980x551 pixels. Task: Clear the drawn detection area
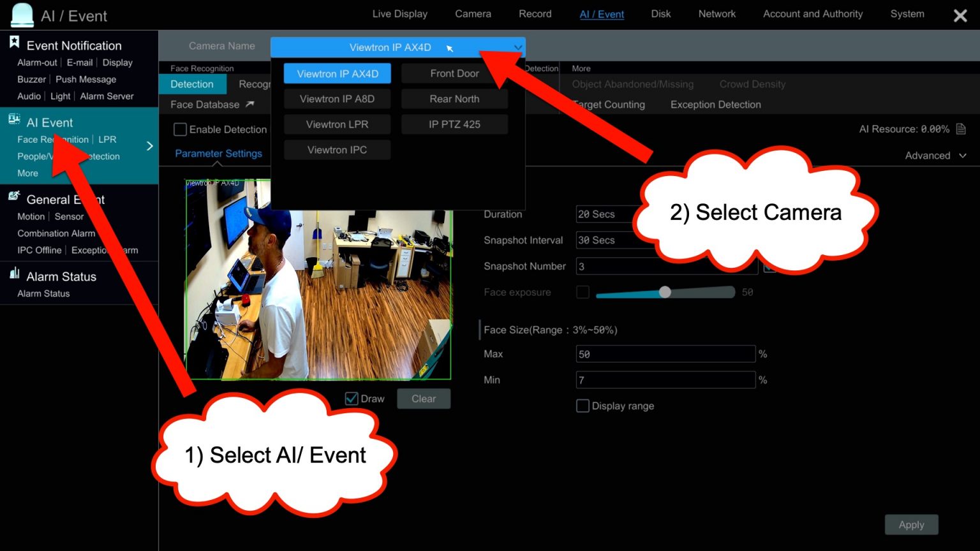tap(424, 399)
